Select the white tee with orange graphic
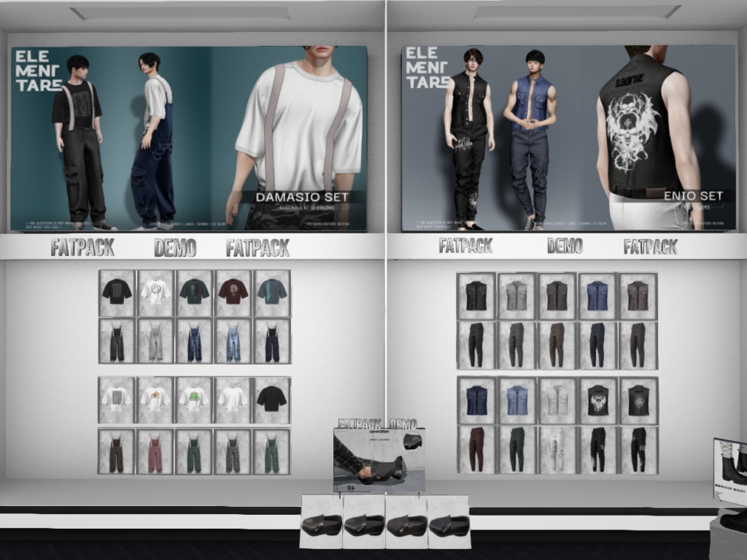The image size is (747, 560). (x=156, y=400)
